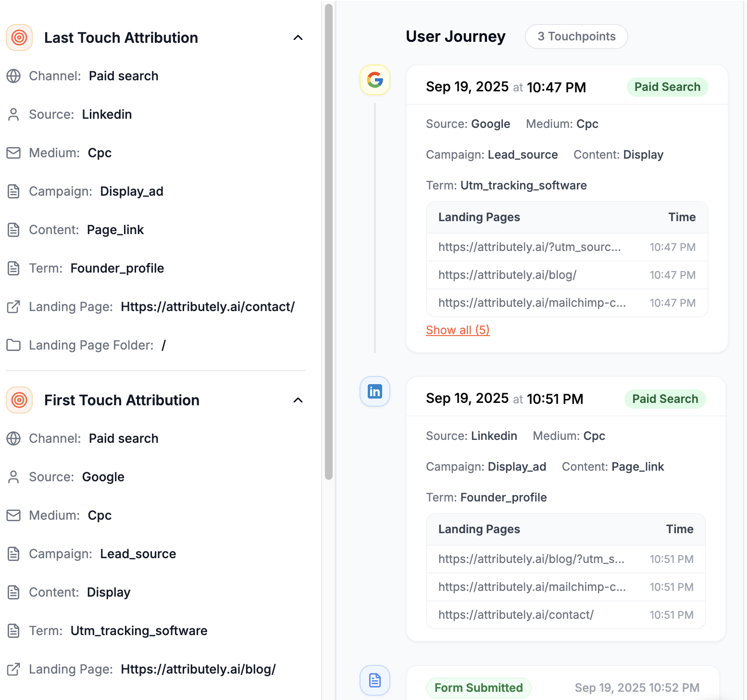Click First Touch landing page Https://attributely.ai/blog/
The width and height of the screenshot is (747, 700).
pos(198,669)
